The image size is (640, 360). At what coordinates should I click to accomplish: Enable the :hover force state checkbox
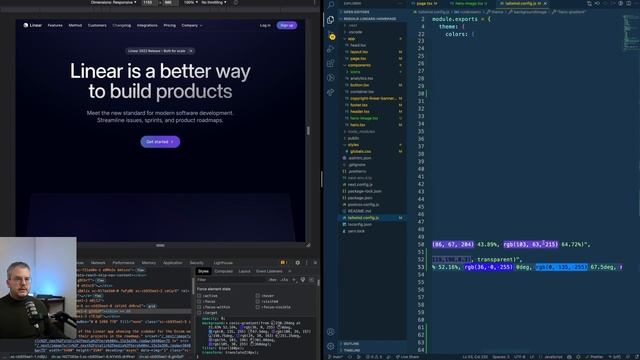258,296
